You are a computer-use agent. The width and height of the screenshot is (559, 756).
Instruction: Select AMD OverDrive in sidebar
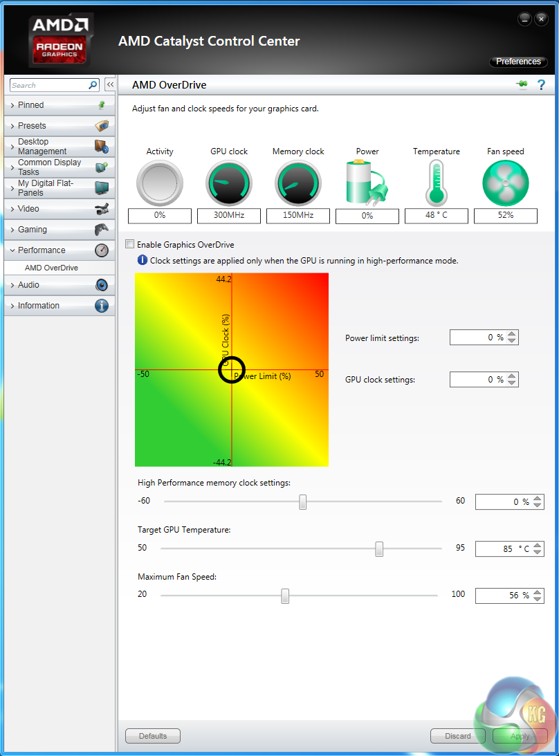[52, 268]
